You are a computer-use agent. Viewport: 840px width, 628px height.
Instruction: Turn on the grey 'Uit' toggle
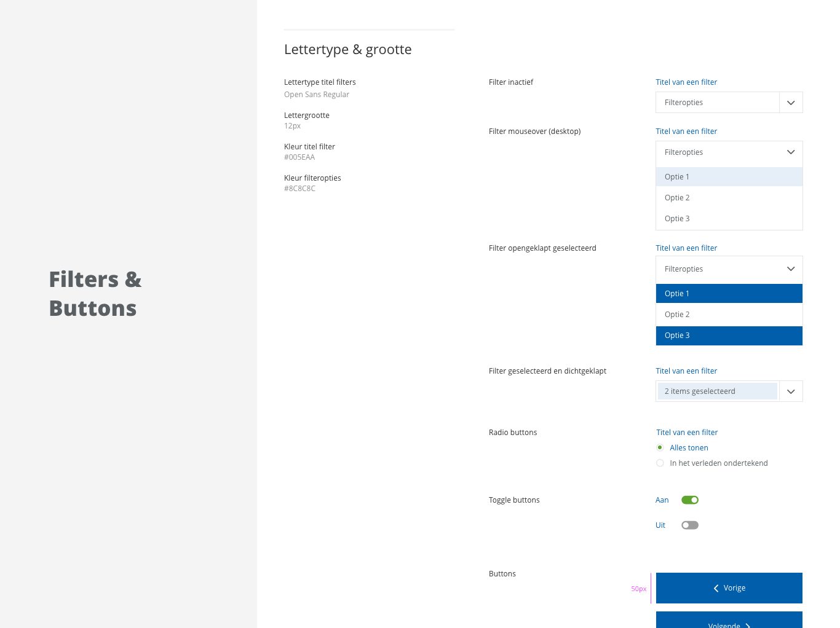click(690, 525)
